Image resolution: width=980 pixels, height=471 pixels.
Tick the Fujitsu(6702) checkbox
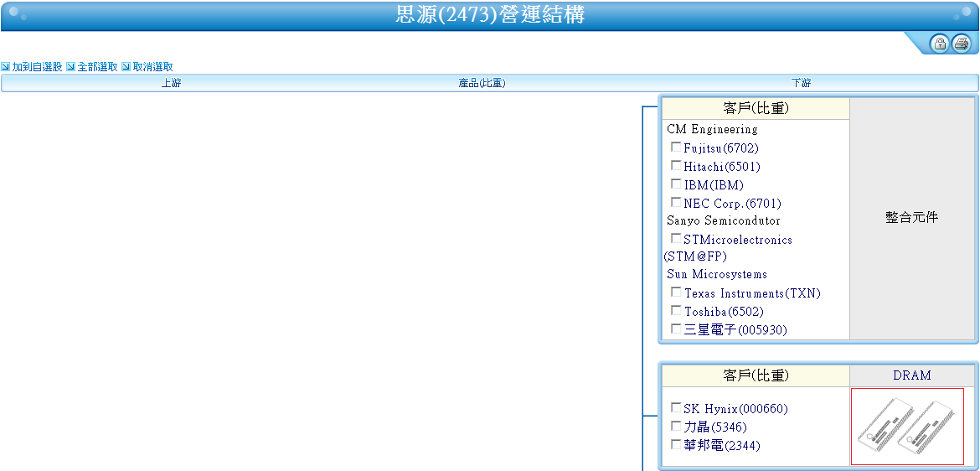(x=676, y=147)
